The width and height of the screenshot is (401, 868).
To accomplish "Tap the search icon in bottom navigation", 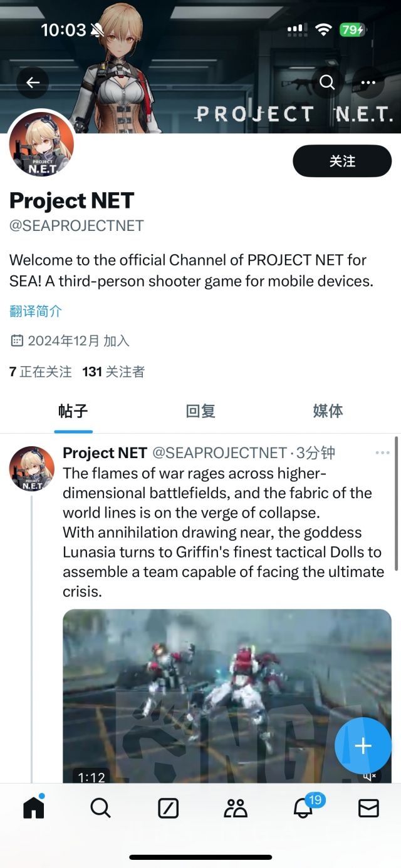I will click(x=100, y=810).
